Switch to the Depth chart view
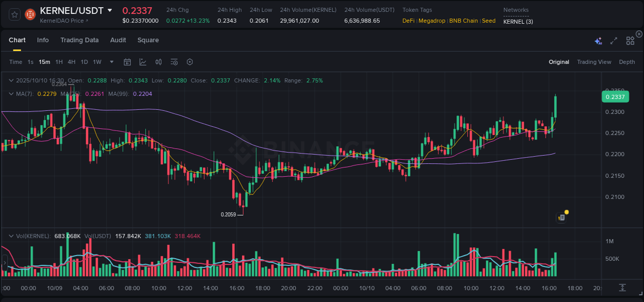This screenshot has height=302, width=644. click(626, 62)
